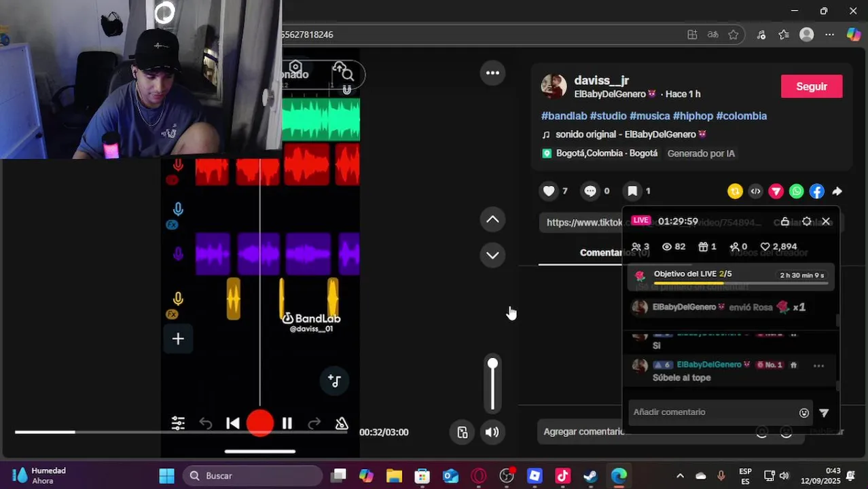
Task: Open the BandLab mixer sliders icon
Action: pyautogui.click(x=178, y=424)
